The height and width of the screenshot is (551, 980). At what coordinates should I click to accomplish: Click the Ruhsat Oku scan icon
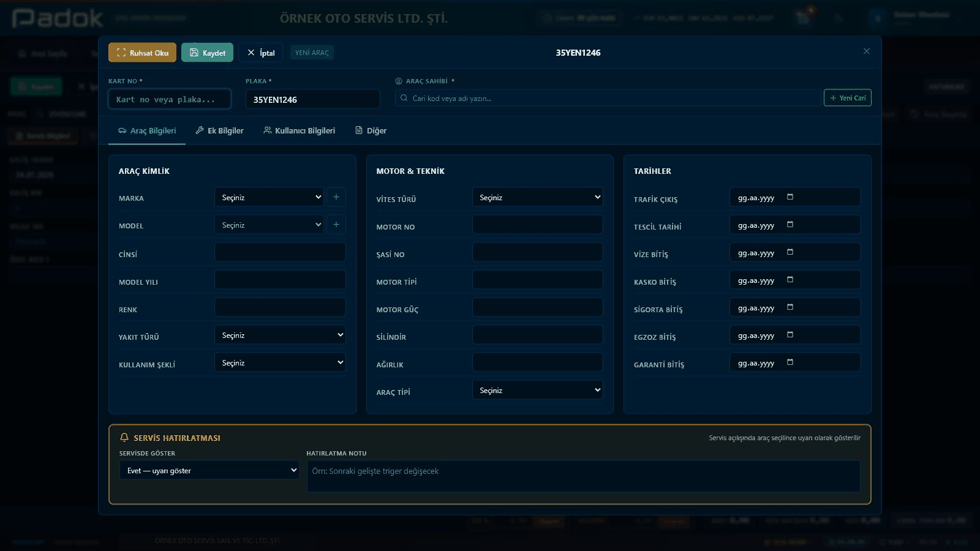(x=121, y=53)
